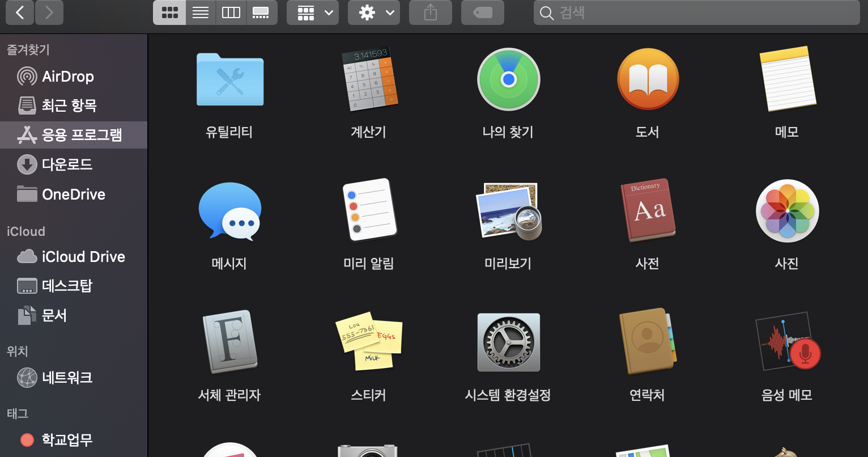
Task: Click the 계산기 label text
Action: 369,132
